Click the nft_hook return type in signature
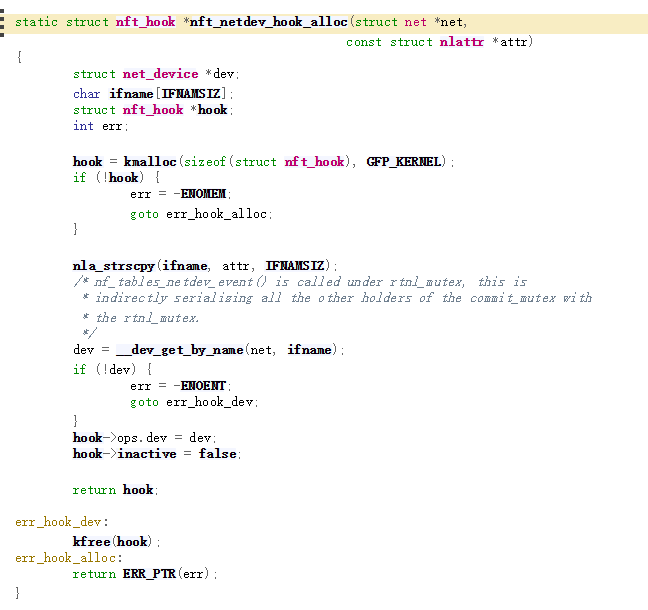Screen dimensions: 648x610 coord(145,22)
